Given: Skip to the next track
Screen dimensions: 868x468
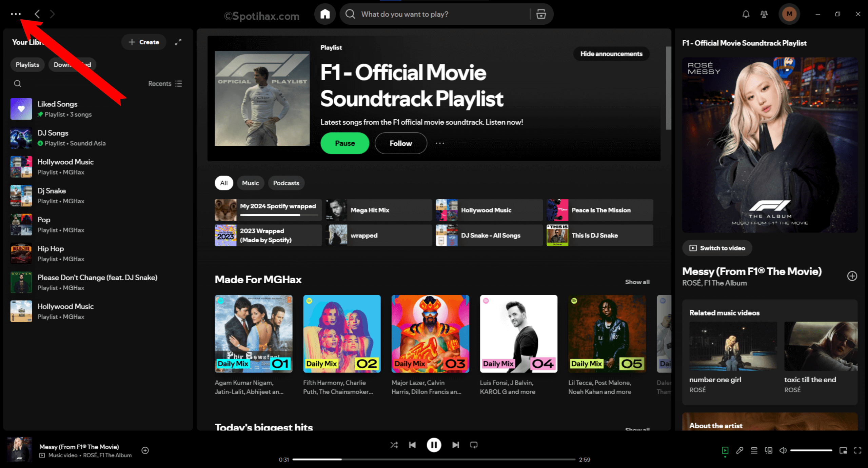Looking at the screenshot, I should coord(455,445).
